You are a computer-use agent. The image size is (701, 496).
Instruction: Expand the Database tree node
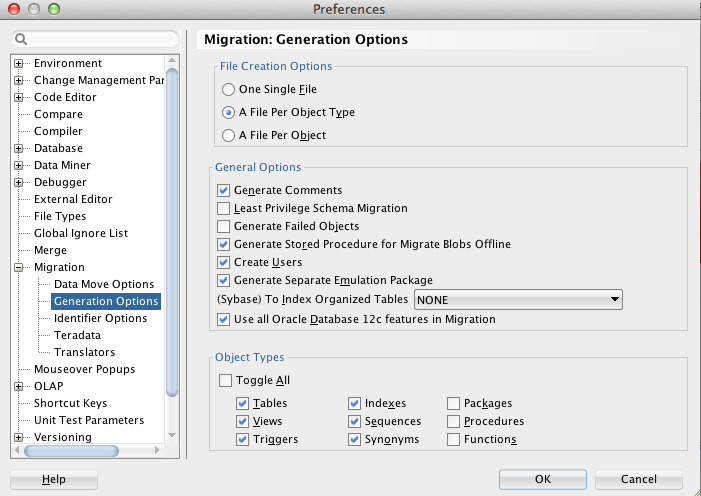click(x=19, y=148)
